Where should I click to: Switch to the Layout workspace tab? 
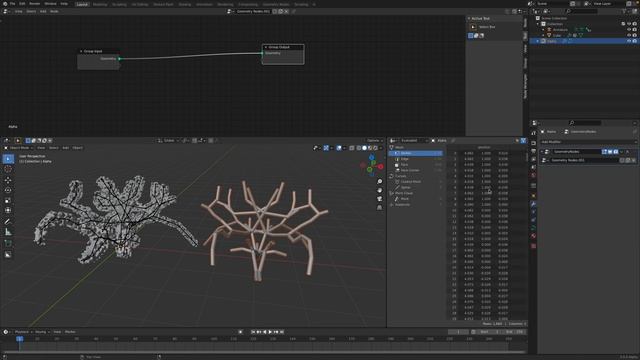pyautogui.click(x=82, y=4)
